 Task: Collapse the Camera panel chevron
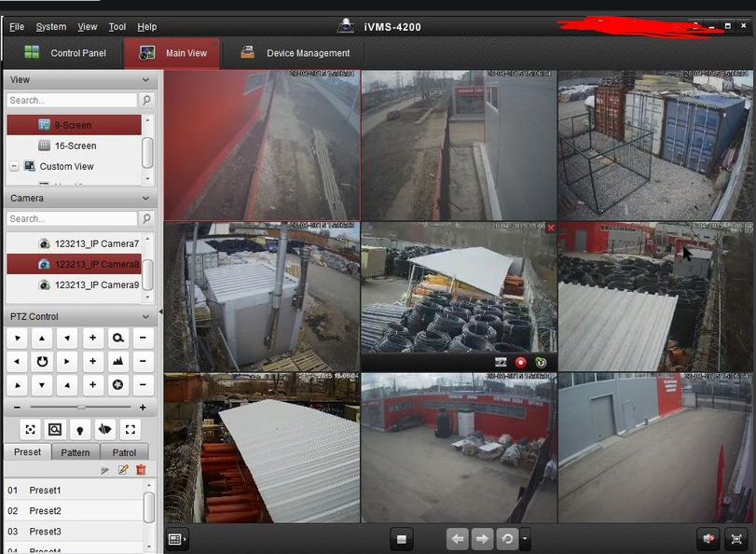[145, 199]
